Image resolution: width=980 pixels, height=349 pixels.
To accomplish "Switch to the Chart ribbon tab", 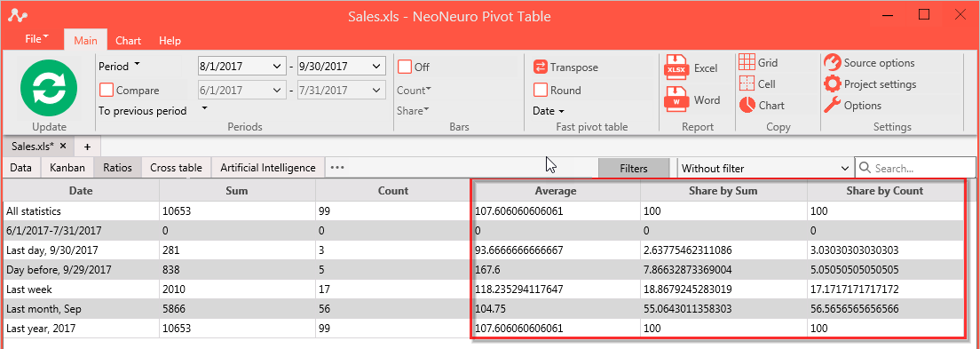I will tap(128, 41).
